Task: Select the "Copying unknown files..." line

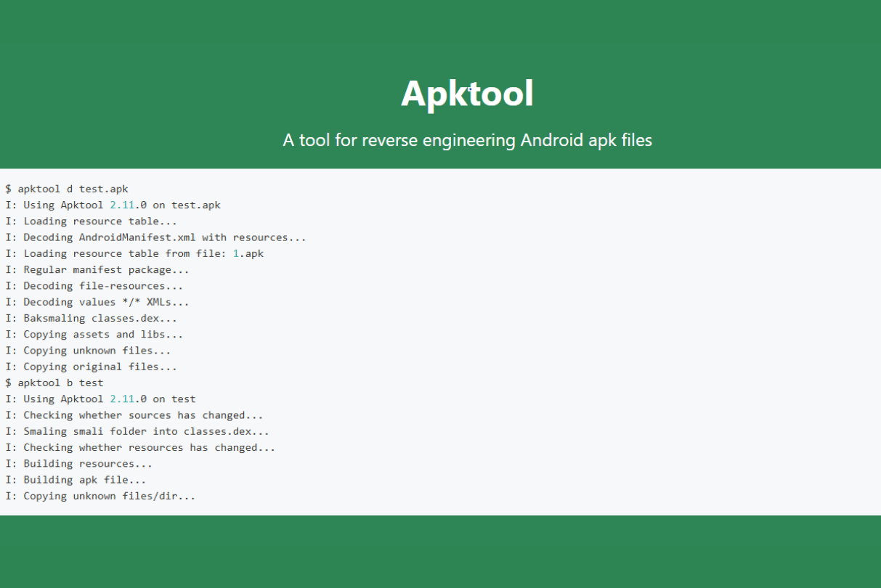Action: (88, 350)
